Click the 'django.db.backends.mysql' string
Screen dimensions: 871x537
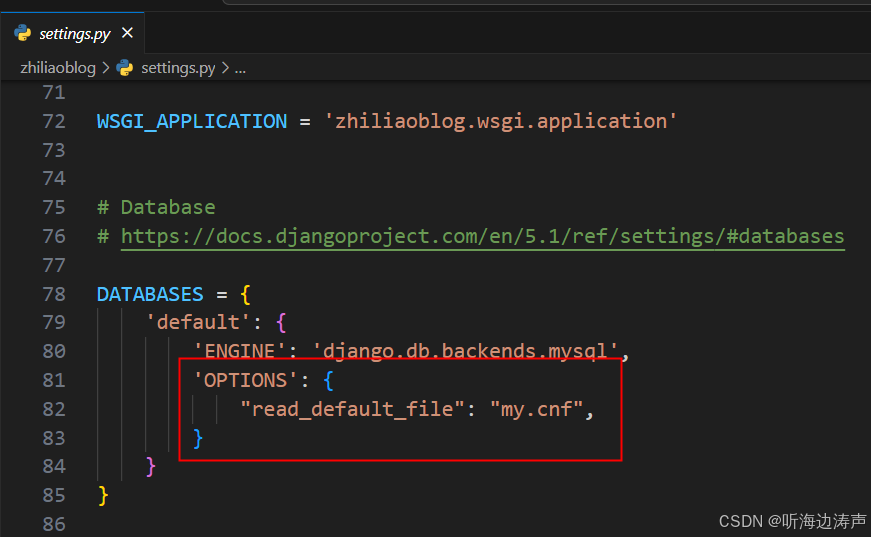pyautogui.click(x=465, y=351)
